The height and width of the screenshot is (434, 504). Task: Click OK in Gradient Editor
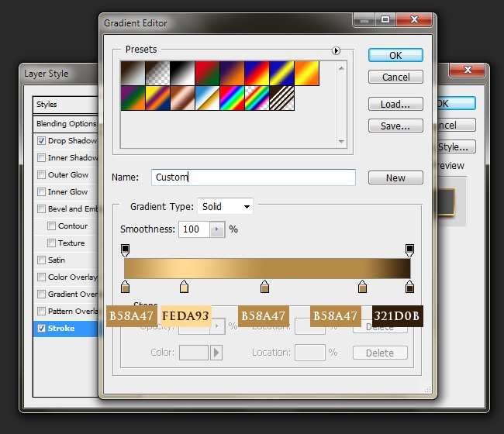[395, 55]
